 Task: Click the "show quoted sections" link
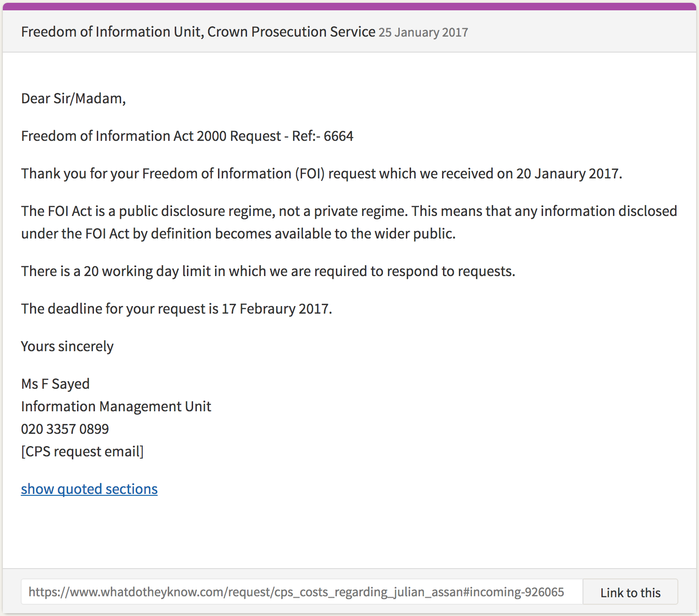[89, 489]
